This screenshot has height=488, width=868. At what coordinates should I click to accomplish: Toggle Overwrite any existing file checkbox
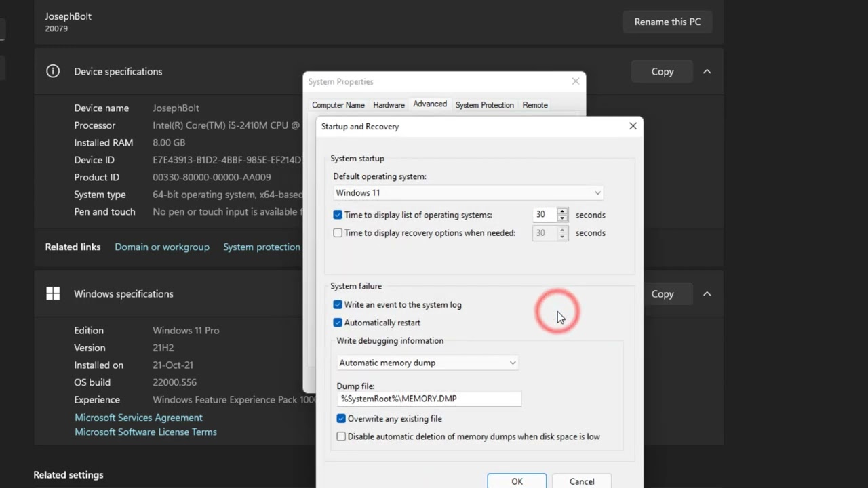(341, 419)
